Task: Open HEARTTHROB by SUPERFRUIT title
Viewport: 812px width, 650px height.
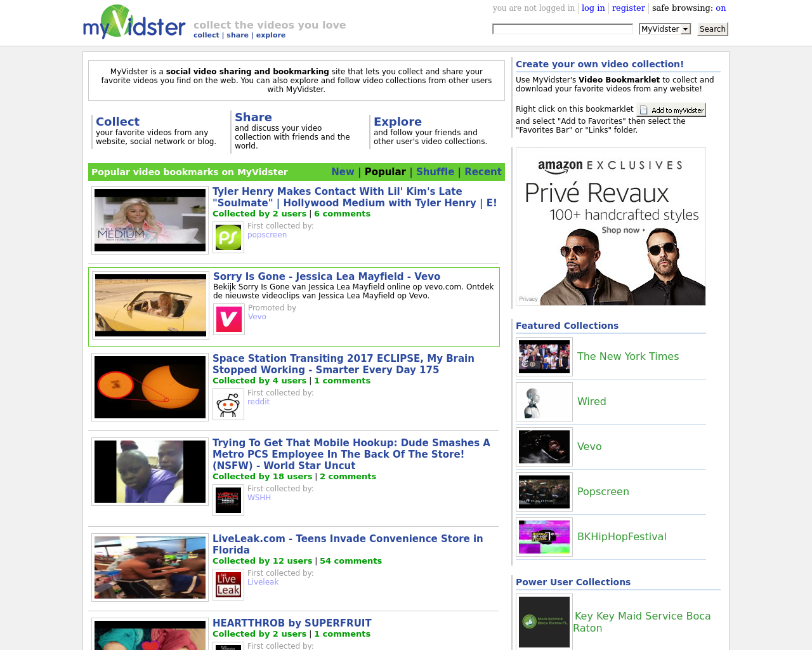Action: pyautogui.click(x=292, y=623)
